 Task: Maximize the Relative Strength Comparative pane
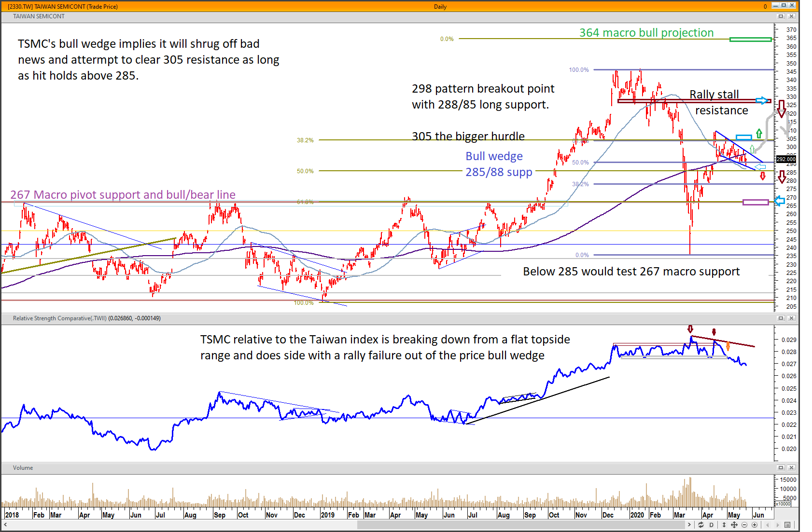point(781,318)
